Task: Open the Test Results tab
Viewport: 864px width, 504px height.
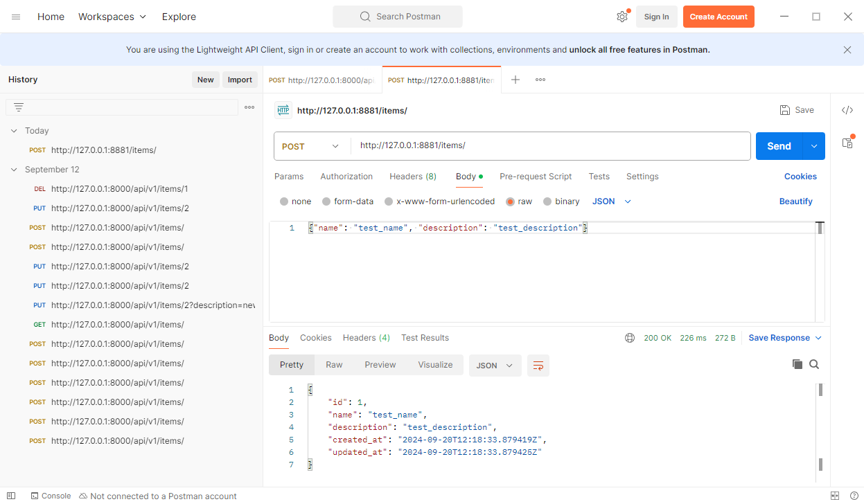Action: pyautogui.click(x=425, y=338)
